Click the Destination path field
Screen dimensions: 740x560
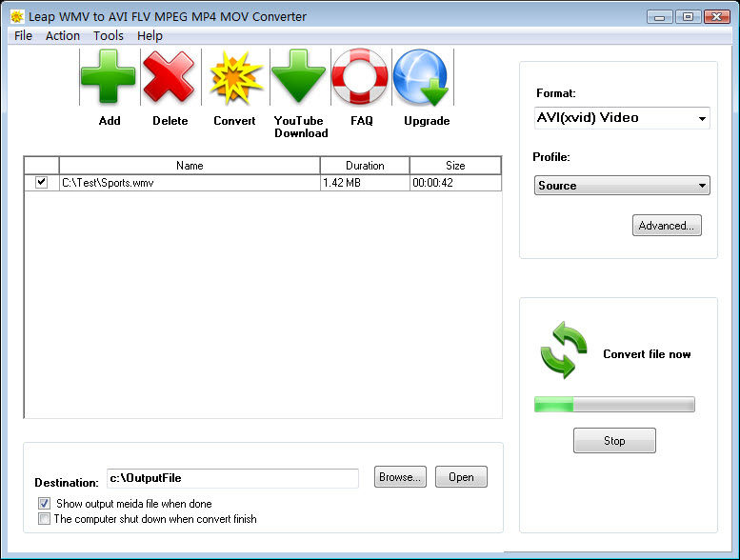232,478
